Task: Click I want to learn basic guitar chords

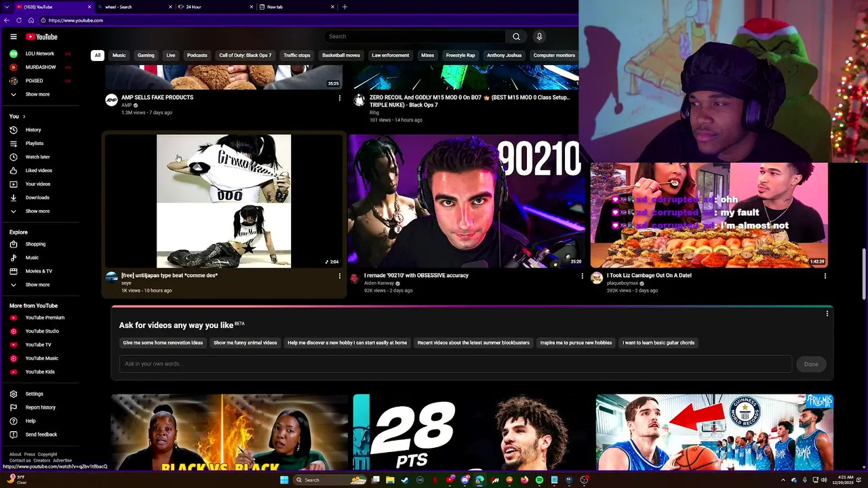Action: 658,343
